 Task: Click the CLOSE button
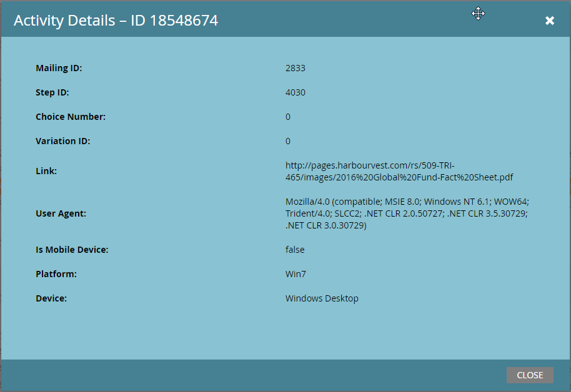(530, 375)
